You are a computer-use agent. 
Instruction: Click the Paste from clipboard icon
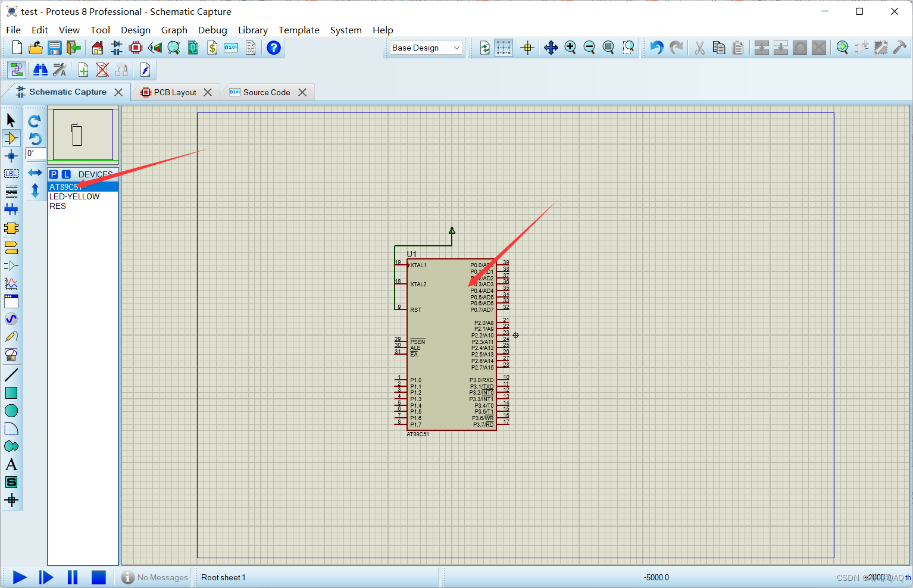click(x=738, y=48)
